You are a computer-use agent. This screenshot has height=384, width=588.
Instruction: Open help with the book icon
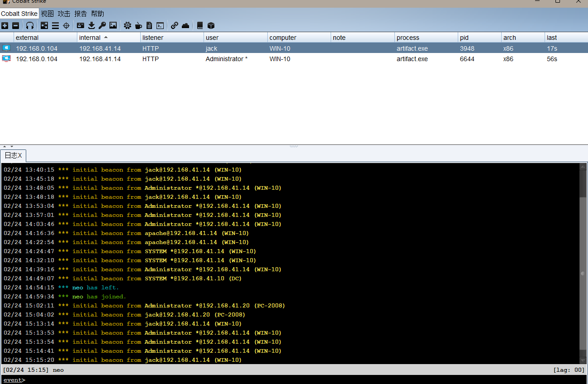coord(200,26)
